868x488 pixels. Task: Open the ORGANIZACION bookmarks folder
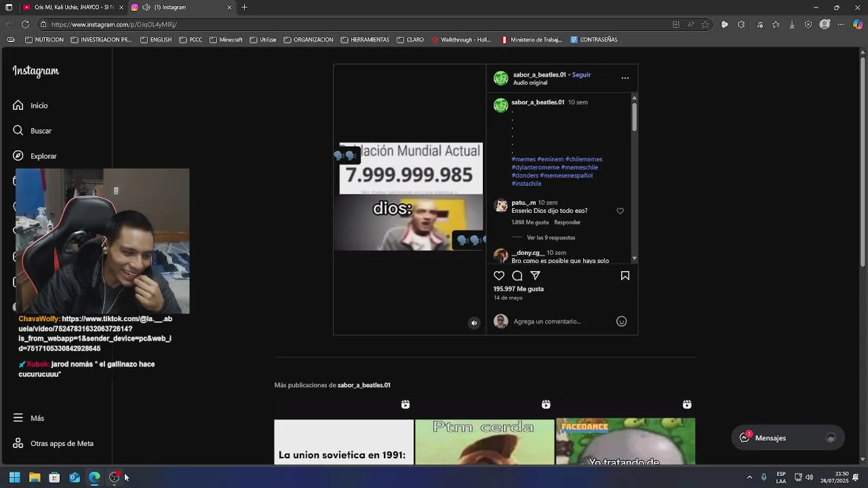click(309, 40)
